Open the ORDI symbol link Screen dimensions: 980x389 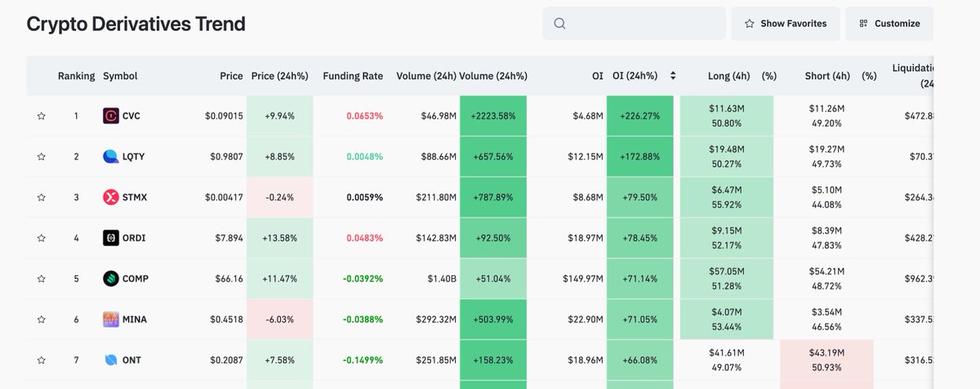(x=134, y=238)
